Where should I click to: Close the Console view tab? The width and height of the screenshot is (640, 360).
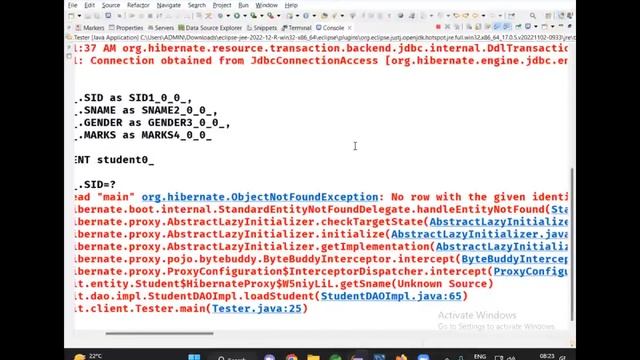(x=349, y=28)
